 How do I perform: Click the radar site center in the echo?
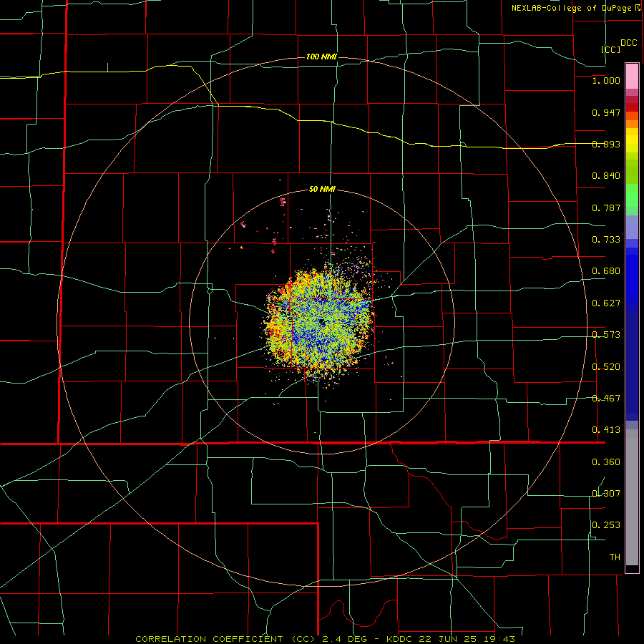click(x=322, y=321)
